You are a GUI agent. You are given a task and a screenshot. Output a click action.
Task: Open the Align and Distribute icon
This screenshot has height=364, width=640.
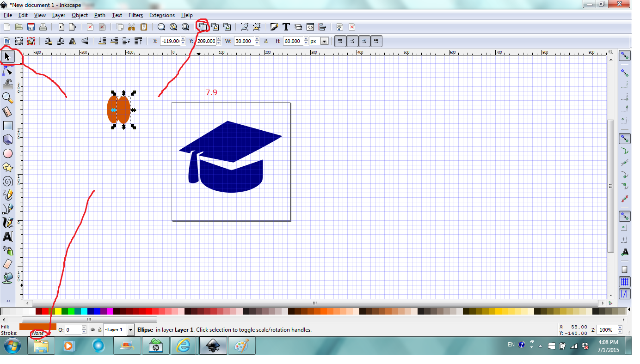point(322,27)
